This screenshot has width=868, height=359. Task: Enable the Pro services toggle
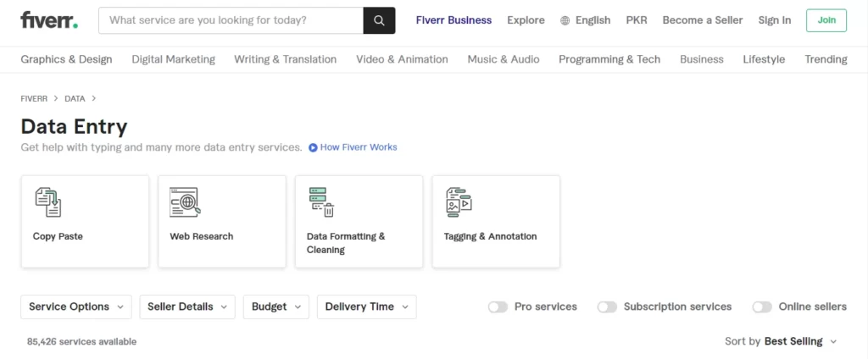[498, 307]
